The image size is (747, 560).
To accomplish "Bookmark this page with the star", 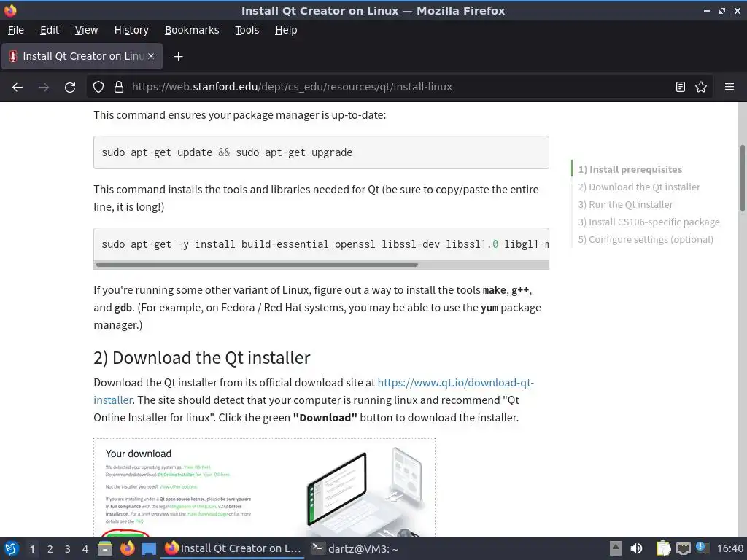I will [701, 87].
